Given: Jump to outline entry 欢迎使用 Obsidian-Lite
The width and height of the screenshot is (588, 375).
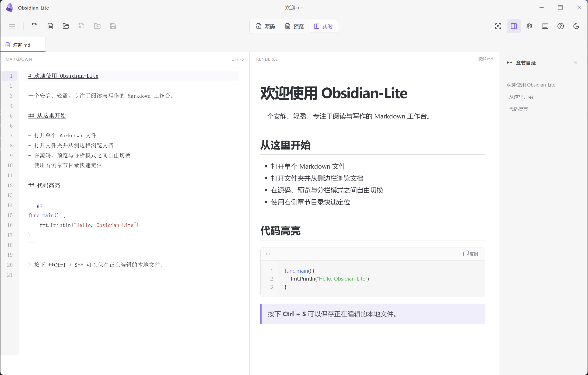Looking at the screenshot, I should [531, 85].
